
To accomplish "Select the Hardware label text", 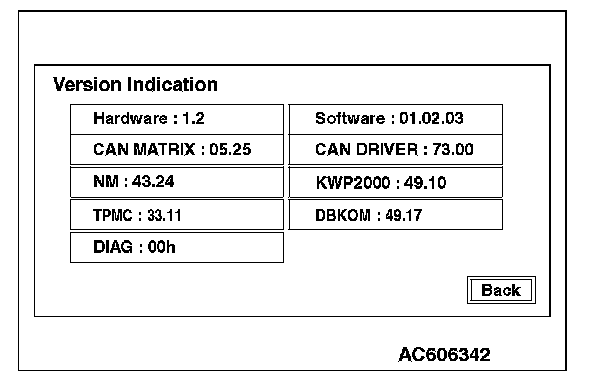I will coord(130,118).
